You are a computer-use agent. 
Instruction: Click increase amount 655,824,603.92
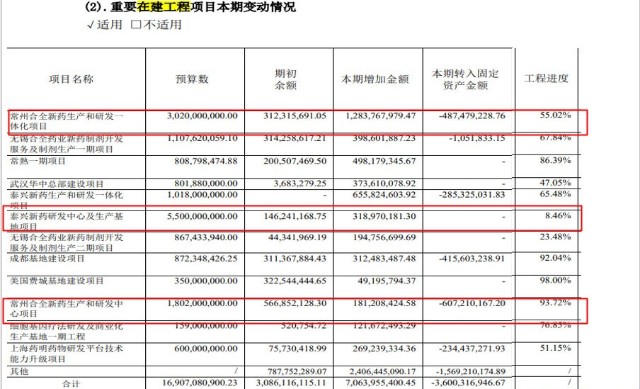(x=384, y=195)
